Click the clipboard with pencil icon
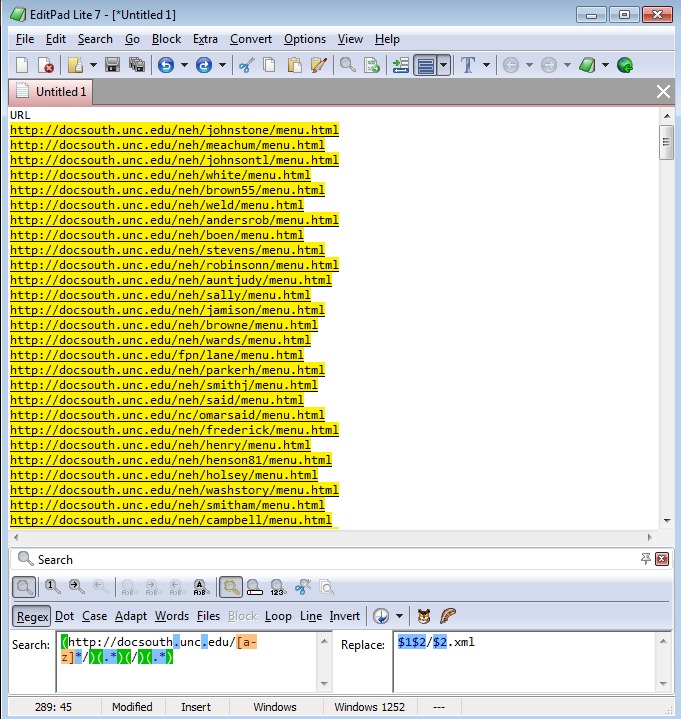 319,65
